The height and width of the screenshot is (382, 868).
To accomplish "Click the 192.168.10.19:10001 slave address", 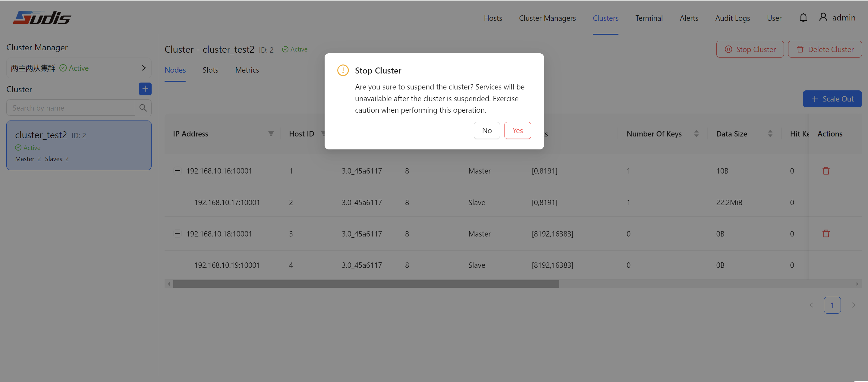I will [227, 265].
